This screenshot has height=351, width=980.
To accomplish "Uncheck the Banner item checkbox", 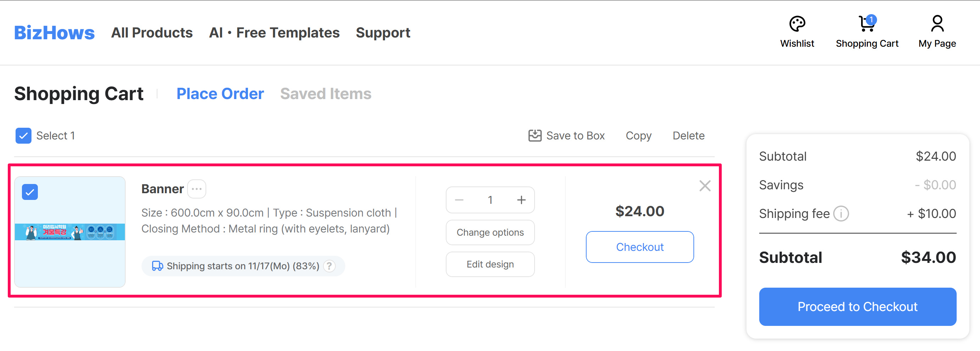I will point(30,192).
